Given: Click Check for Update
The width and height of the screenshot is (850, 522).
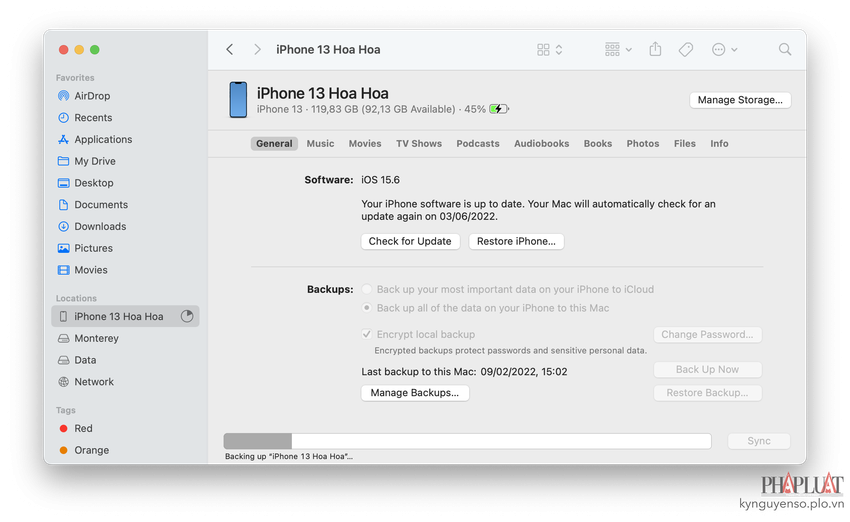Looking at the screenshot, I should (x=410, y=241).
